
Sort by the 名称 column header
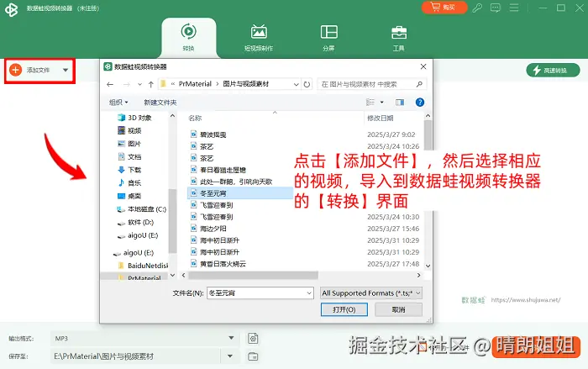tap(195, 119)
